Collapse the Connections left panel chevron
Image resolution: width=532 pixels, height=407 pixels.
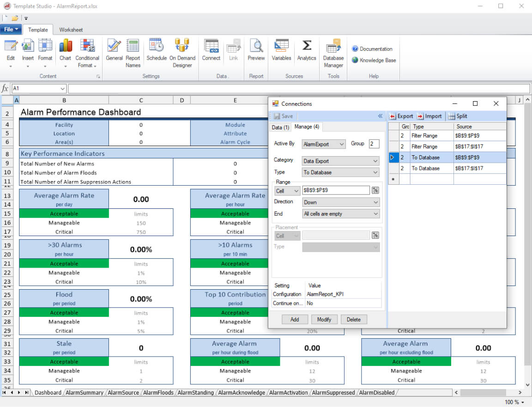point(380,116)
